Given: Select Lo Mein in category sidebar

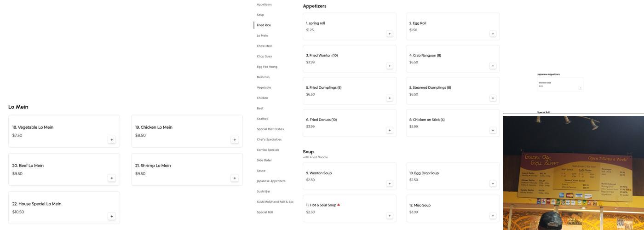Looking at the screenshot, I should [x=262, y=35].
